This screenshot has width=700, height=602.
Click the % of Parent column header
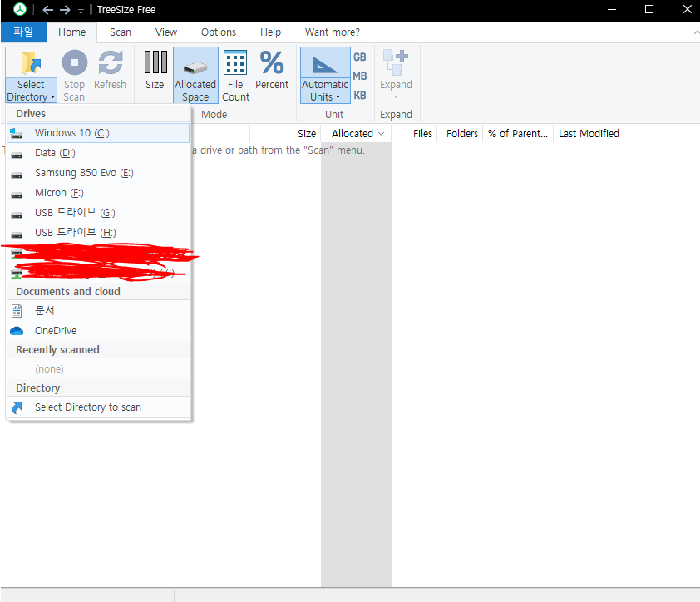(x=518, y=134)
